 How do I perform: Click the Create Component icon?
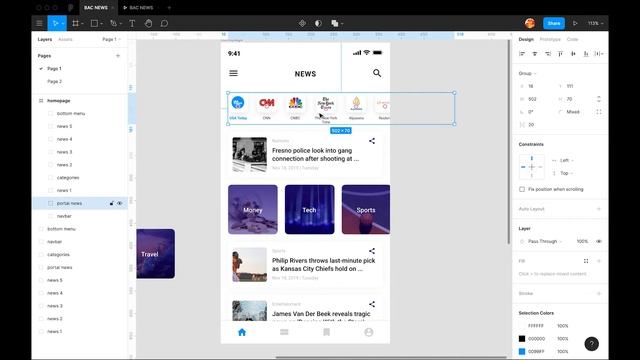click(302, 23)
